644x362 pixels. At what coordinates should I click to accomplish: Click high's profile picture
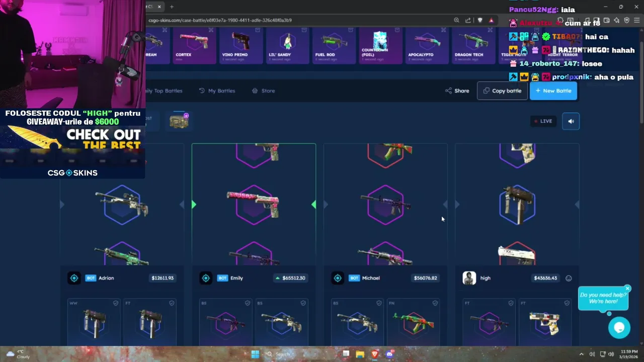pos(469,278)
